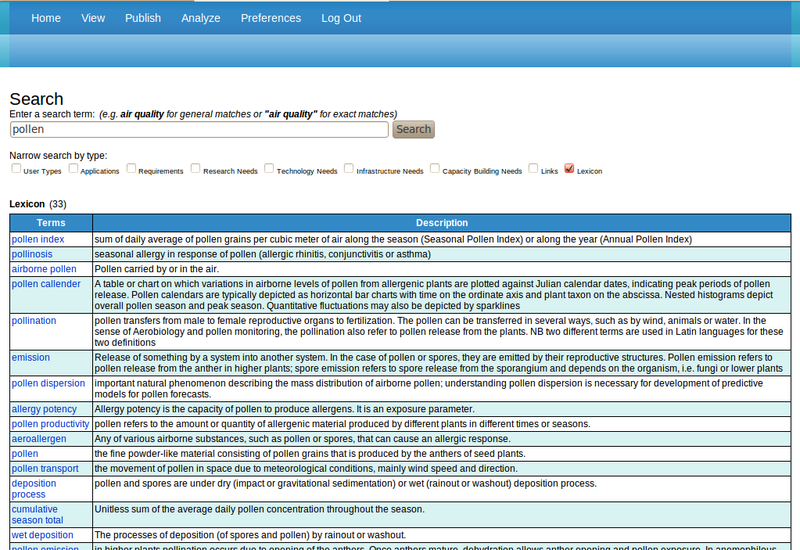Click Log Out in the top bar
The image size is (800, 550).
tap(342, 18)
